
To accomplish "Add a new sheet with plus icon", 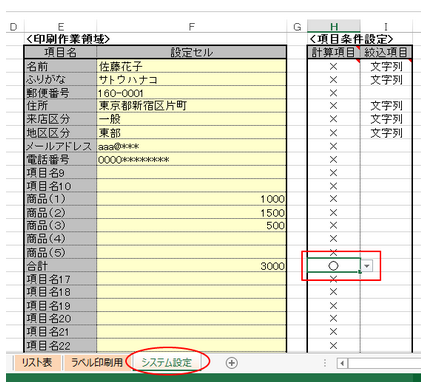I will (231, 363).
